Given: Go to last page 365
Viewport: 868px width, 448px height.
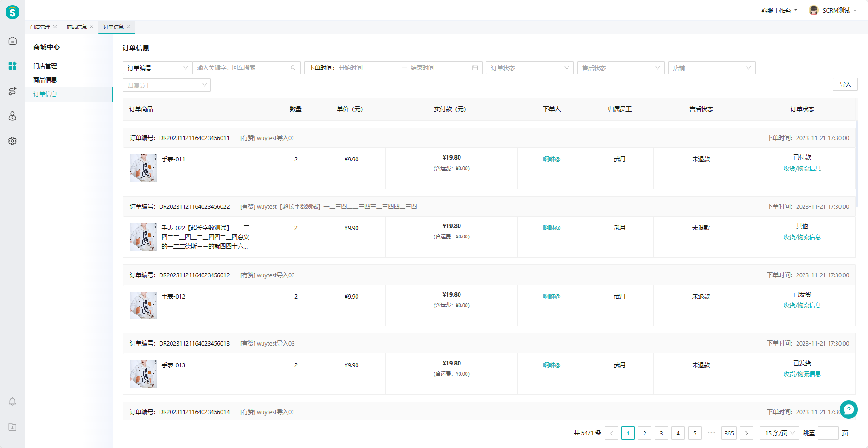Looking at the screenshot, I should [729, 433].
